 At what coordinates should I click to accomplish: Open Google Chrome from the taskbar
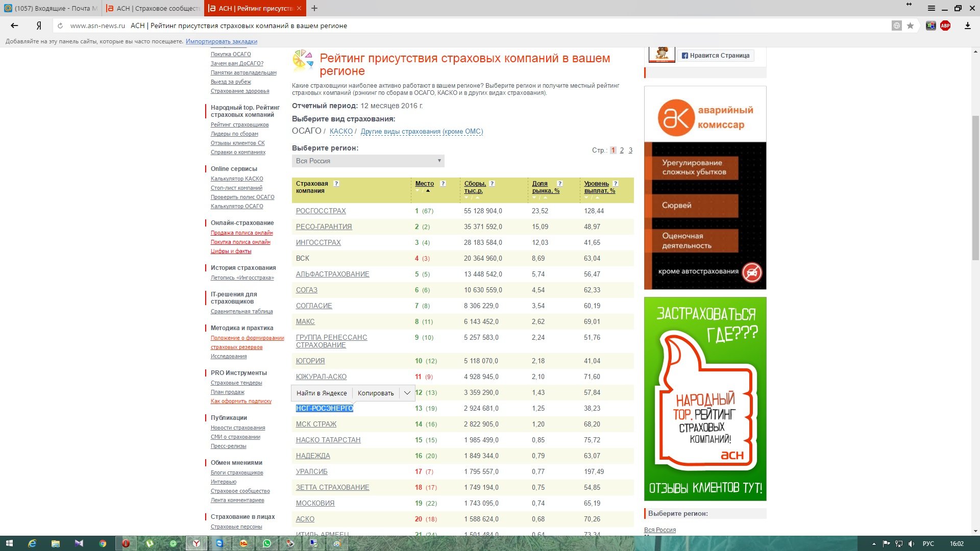[x=103, y=543]
